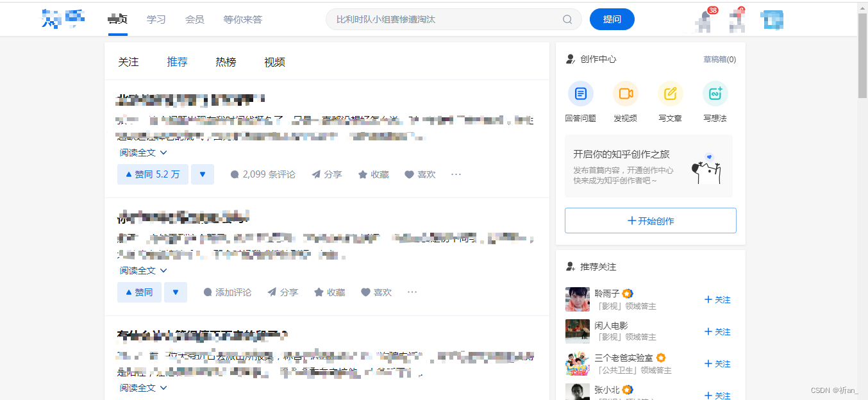
Task: Open the 三个老爸实验室 profile name
Action: [x=624, y=358]
